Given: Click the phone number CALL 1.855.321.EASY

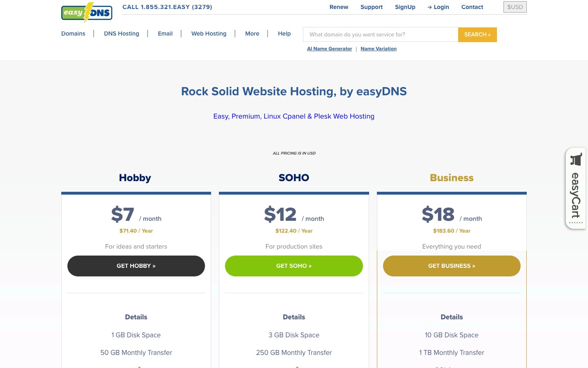Looking at the screenshot, I should pos(167,7).
